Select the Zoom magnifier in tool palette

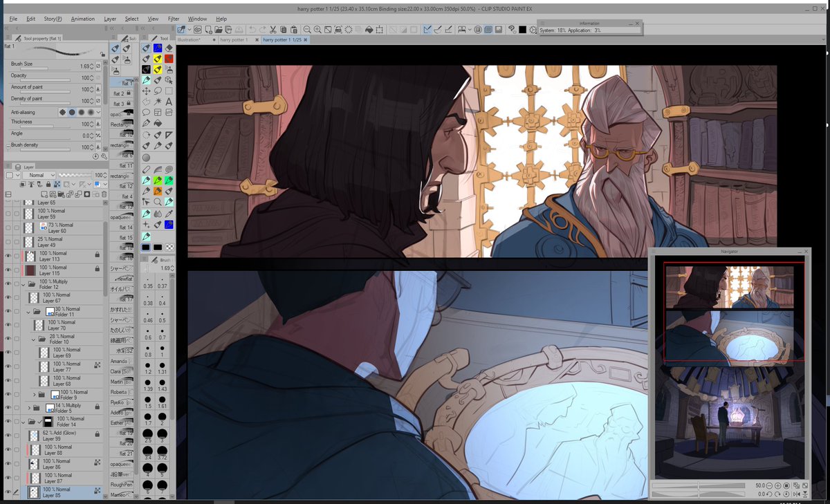coord(158,202)
